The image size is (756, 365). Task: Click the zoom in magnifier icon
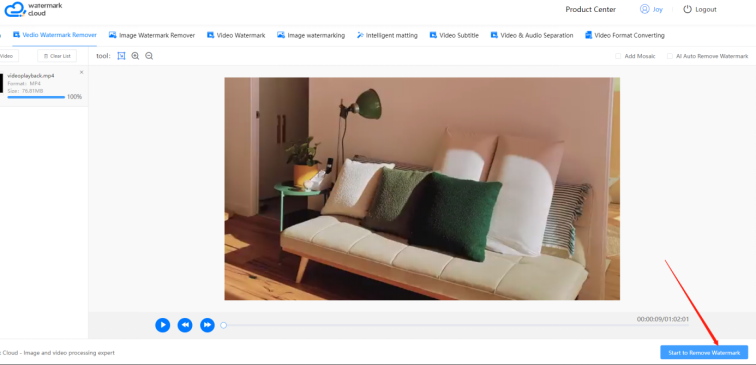(135, 56)
